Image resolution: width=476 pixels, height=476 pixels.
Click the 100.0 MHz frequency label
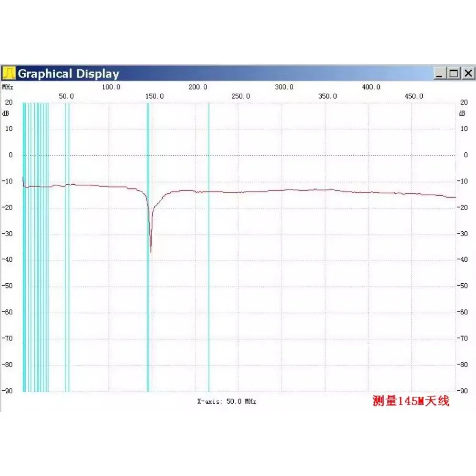(x=111, y=87)
